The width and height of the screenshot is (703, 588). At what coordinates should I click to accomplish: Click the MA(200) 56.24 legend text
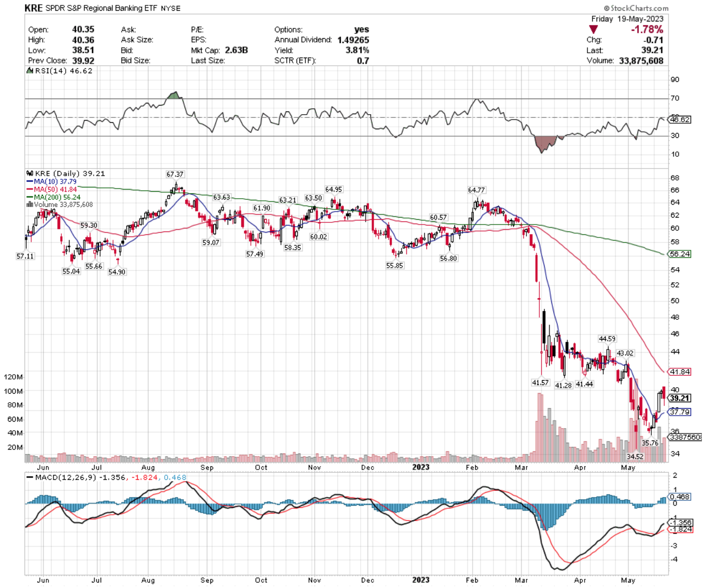(x=57, y=197)
